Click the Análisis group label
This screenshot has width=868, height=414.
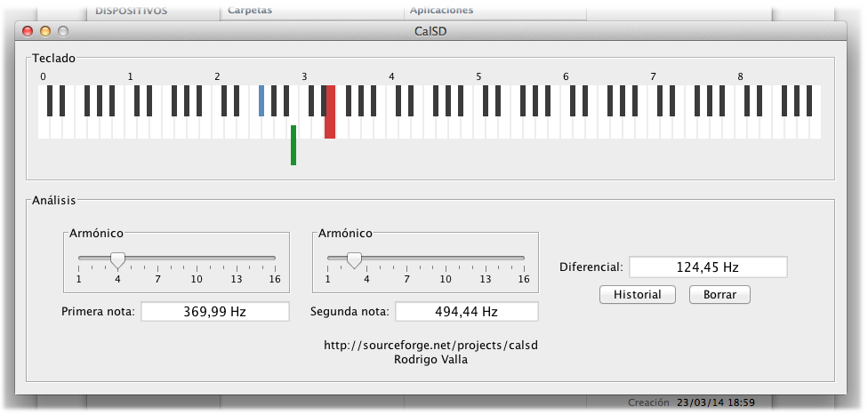click(x=53, y=200)
